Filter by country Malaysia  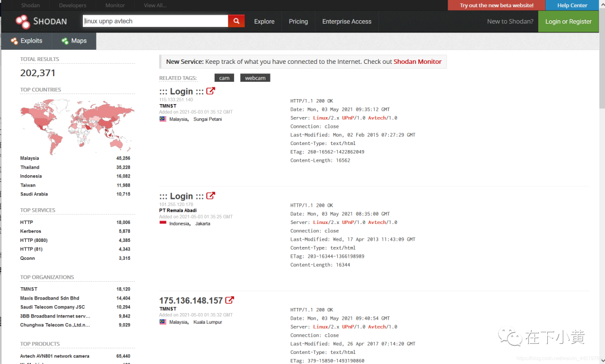pyautogui.click(x=30, y=158)
